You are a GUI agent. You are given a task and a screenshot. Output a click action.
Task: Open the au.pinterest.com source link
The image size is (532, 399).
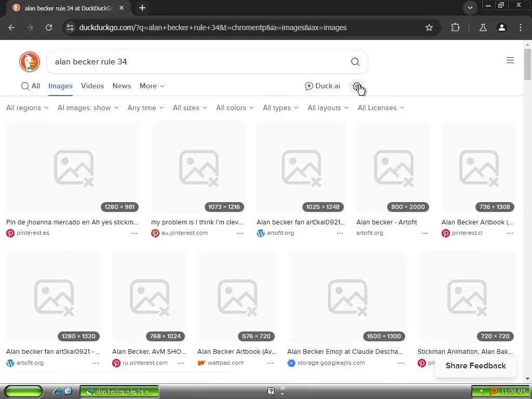pyautogui.click(x=184, y=233)
